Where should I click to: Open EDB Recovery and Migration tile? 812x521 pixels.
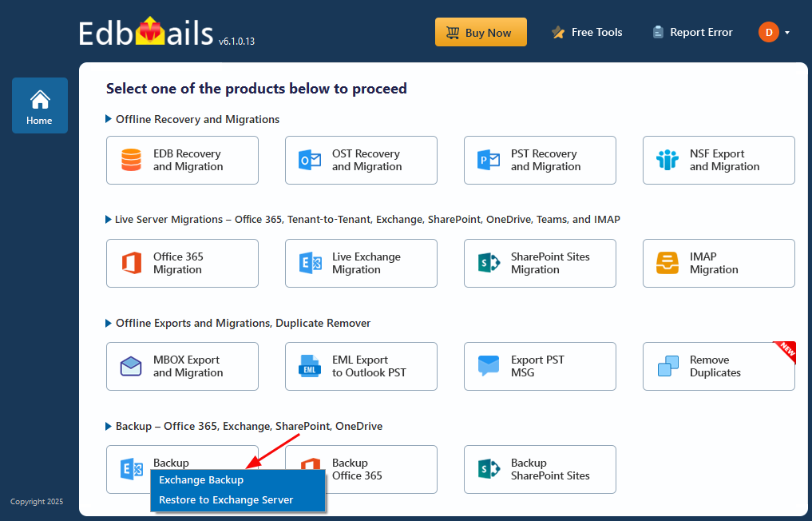(182, 160)
